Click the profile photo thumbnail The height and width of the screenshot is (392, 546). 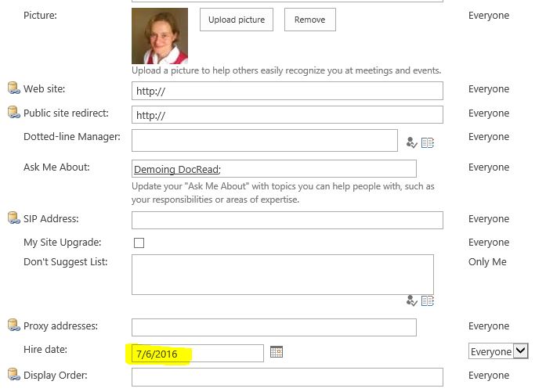point(160,36)
